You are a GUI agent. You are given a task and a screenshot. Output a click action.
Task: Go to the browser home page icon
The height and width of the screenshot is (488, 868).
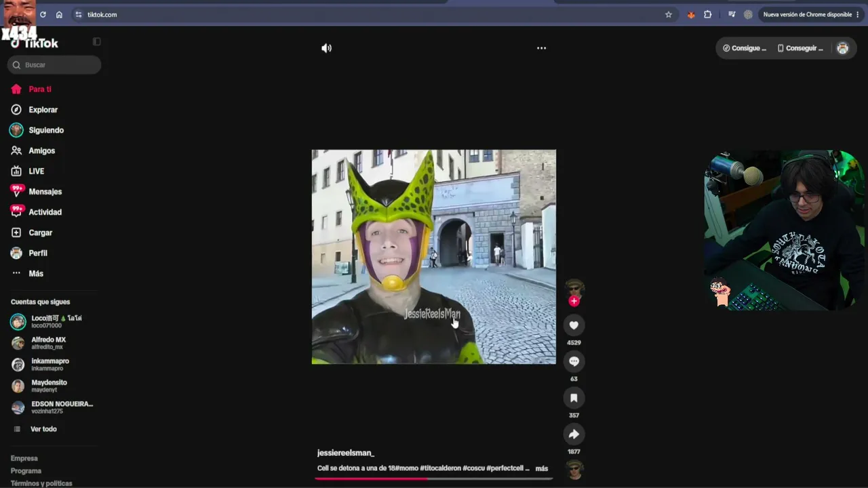[59, 14]
